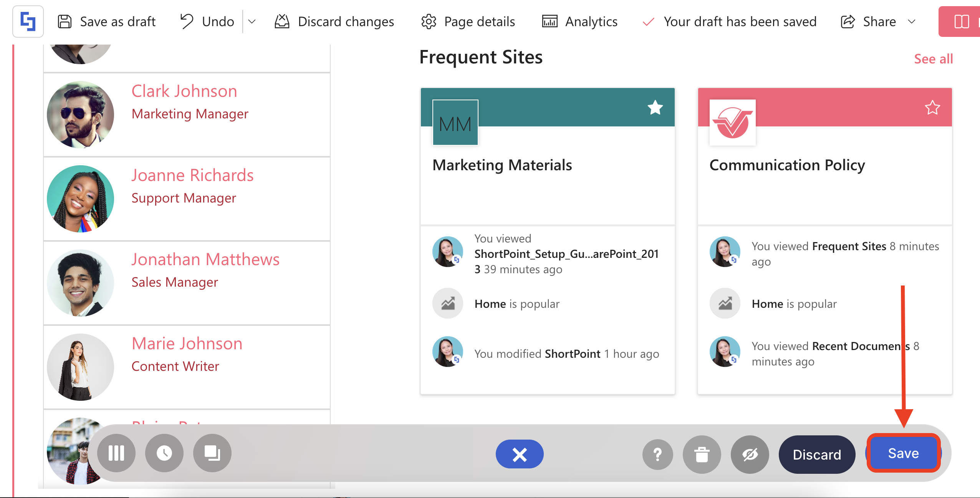Favorite Communication Policy using the star
This screenshot has height=498, width=980.
point(932,108)
